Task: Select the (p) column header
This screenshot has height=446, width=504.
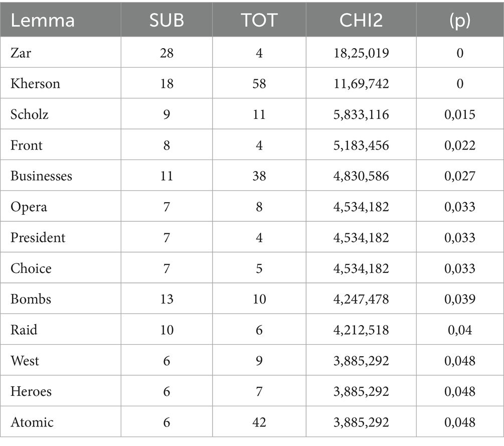Action: pos(460,20)
